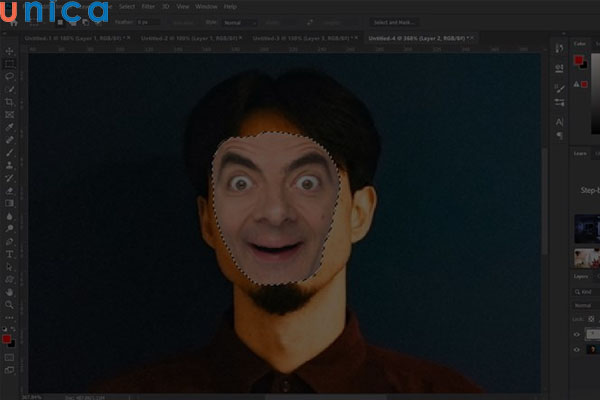Toggle Quick Mask mode below color swatches
Image resolution: width=600 pixels, height=400 pixels.
pos(9,357)
